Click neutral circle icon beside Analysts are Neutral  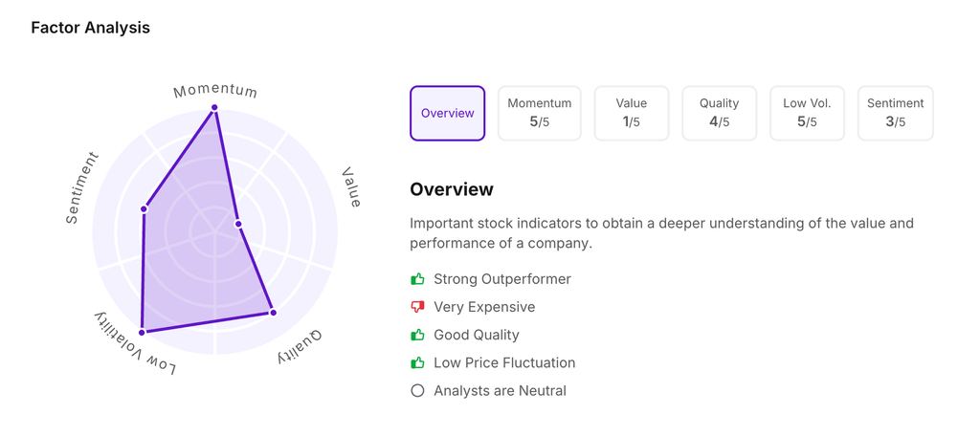[417, 390]
